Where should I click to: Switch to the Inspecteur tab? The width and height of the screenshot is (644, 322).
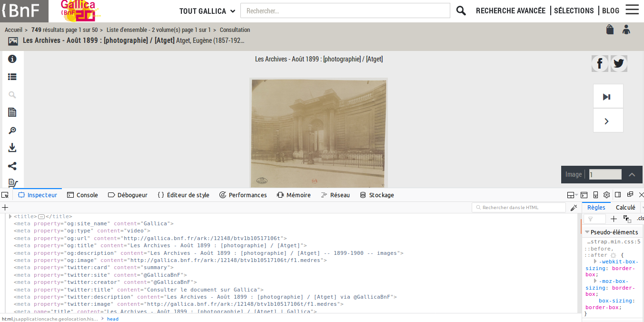38,195
